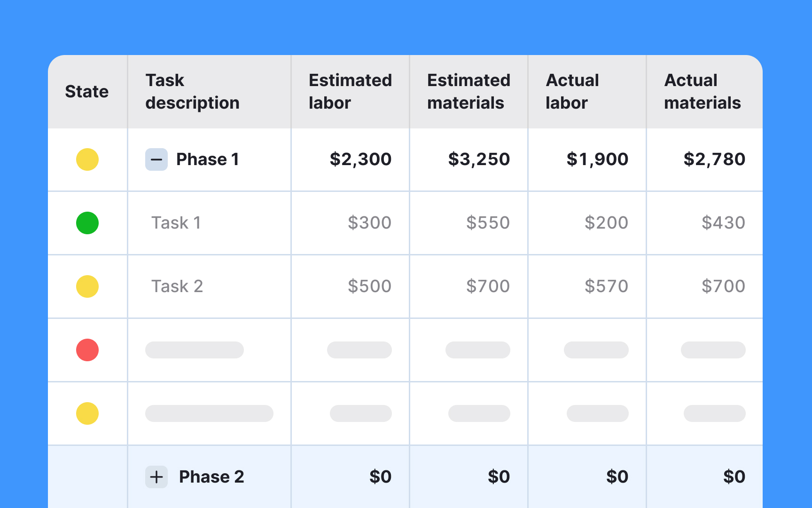This screenshot has height=508, width=812.
Task: Open the Task 1 row label
Action: point(176,223)
